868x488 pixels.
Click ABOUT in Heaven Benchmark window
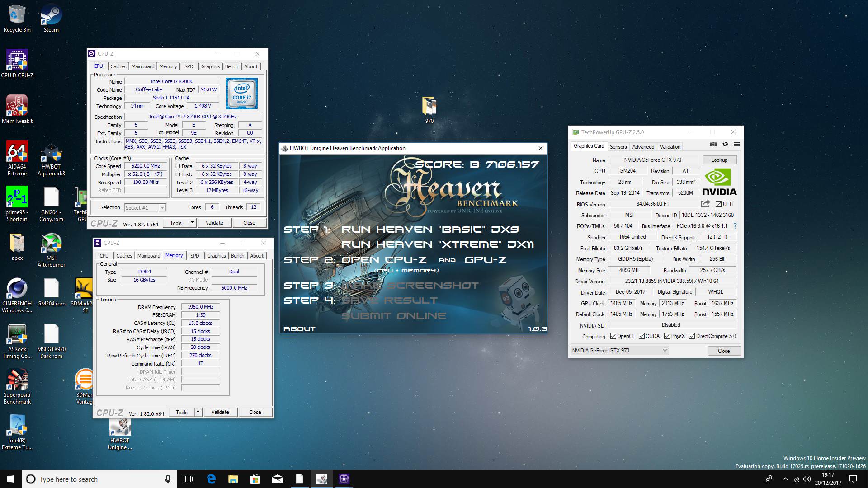tap(299, 329)
